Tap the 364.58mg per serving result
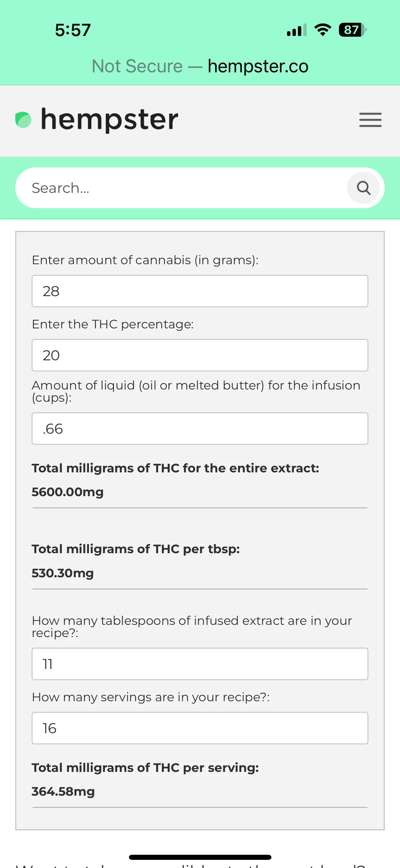Viewport: 400px width, 868px height. tap(63, 791)
